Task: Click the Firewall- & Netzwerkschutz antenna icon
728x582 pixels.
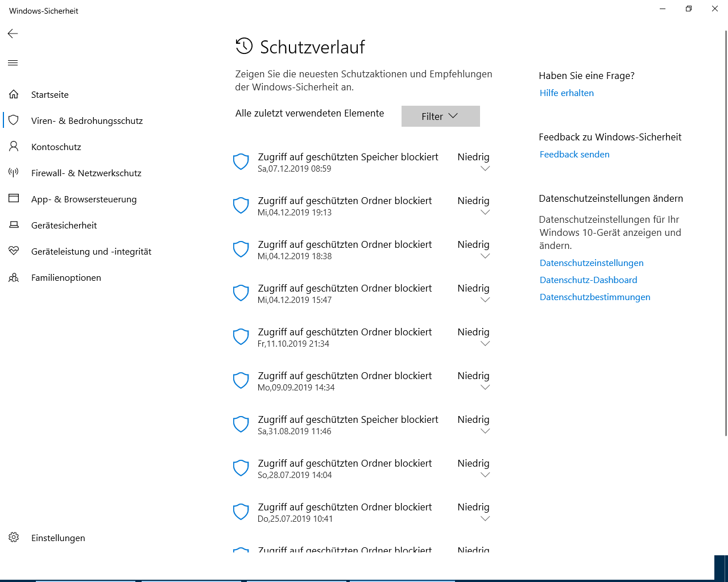Action: (14, 173)
